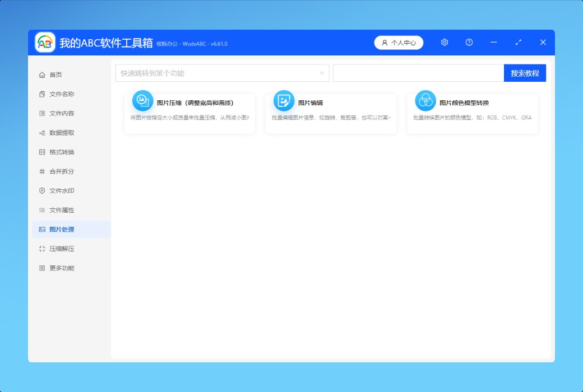
Task: Click the image color model conversion icon
Action: [x=425, y=101]
